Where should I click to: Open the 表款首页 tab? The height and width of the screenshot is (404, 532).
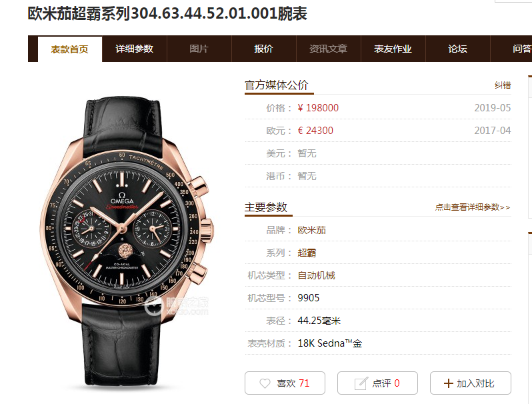tap(69, 49)
